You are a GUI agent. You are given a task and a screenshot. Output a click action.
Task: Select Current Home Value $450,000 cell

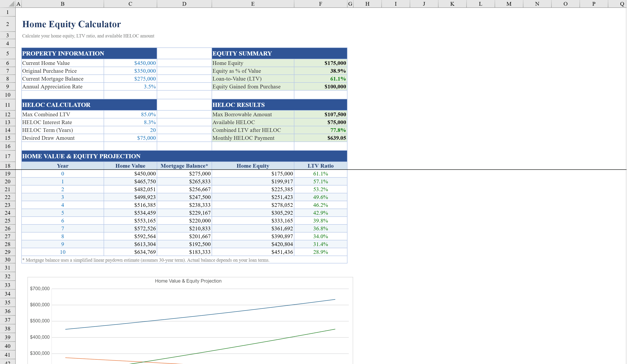[x=130, y=63]
